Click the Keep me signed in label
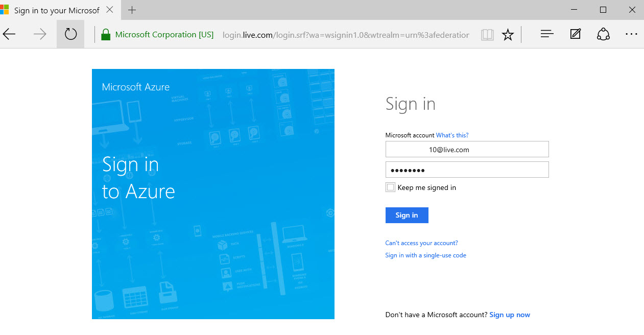Image resolution: width=644 pixels, height=335 pixels. [x=426, y=187]
